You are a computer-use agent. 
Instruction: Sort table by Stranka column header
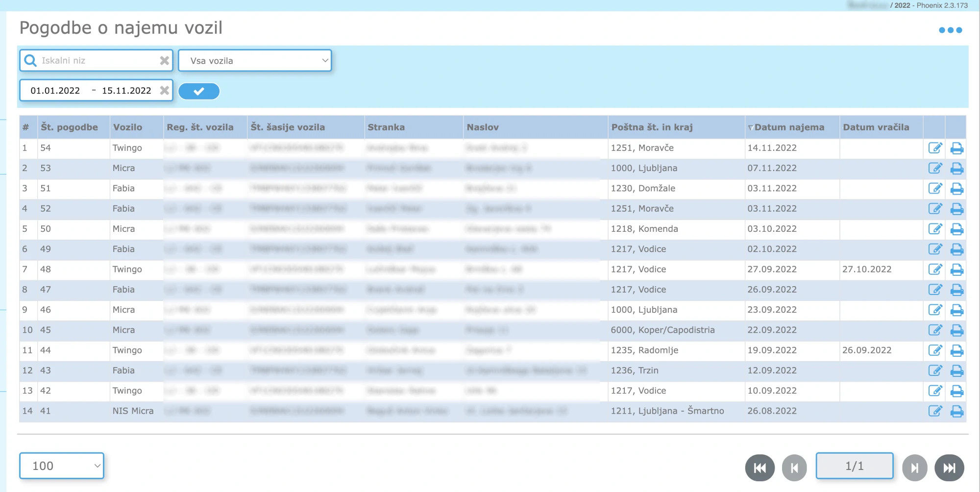386,127
